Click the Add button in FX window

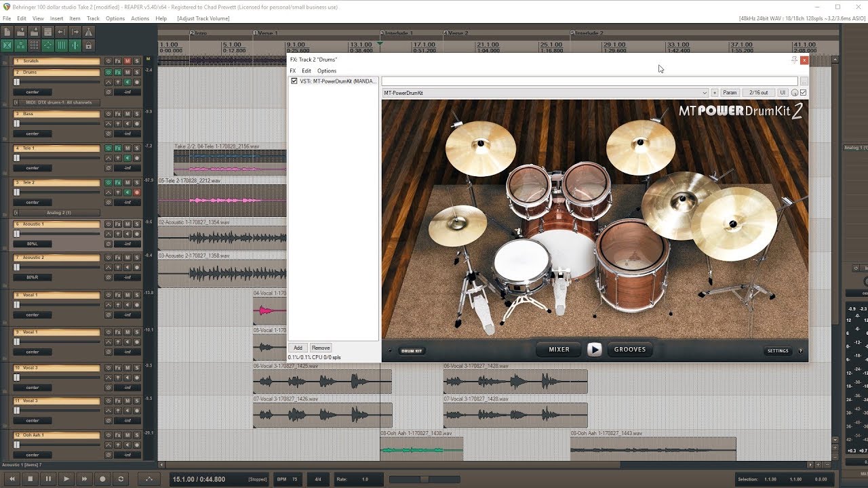point(298,348)
